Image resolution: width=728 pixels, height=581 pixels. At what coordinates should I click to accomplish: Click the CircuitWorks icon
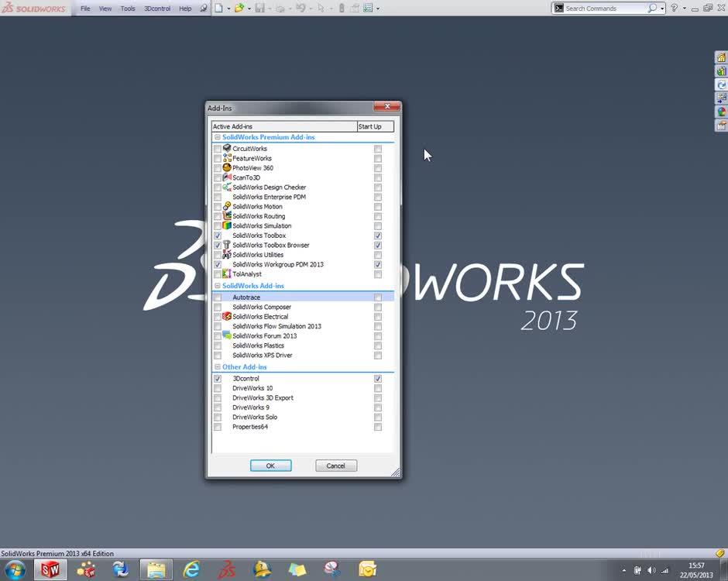[x=227, y=148]
